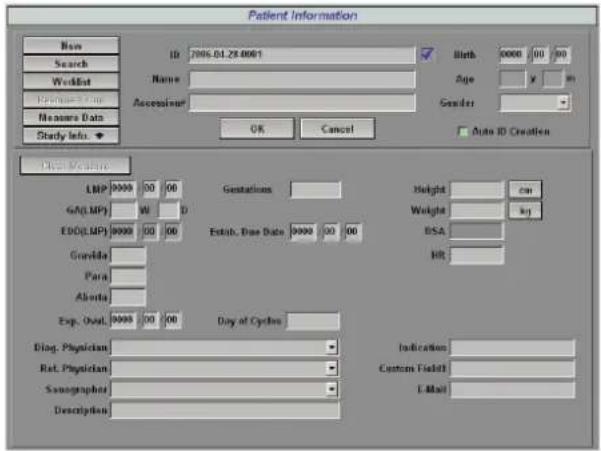Click the Gestations input field
601x451 pixels.
(315, 190)
